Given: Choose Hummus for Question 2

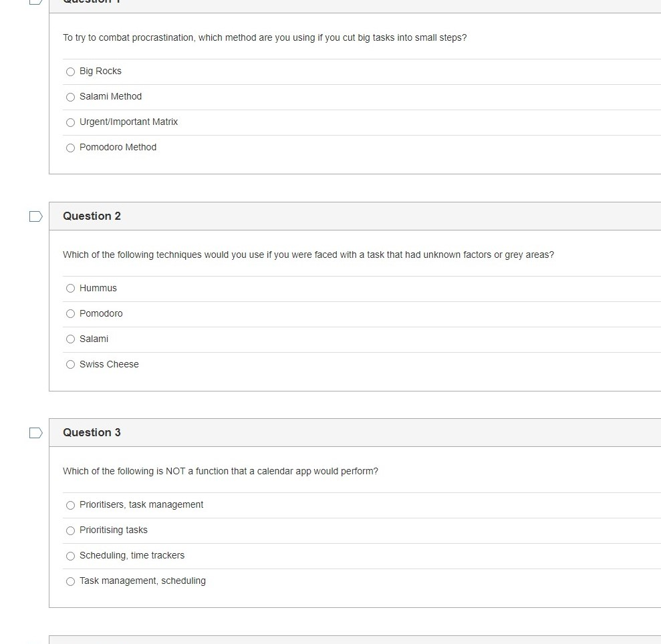Looking at the screenshot, I should pos(70,289).
